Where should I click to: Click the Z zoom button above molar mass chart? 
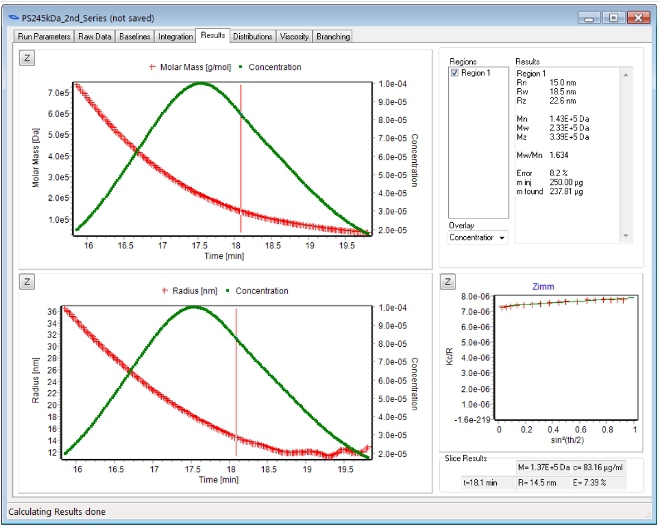click(x=28, y=57)
